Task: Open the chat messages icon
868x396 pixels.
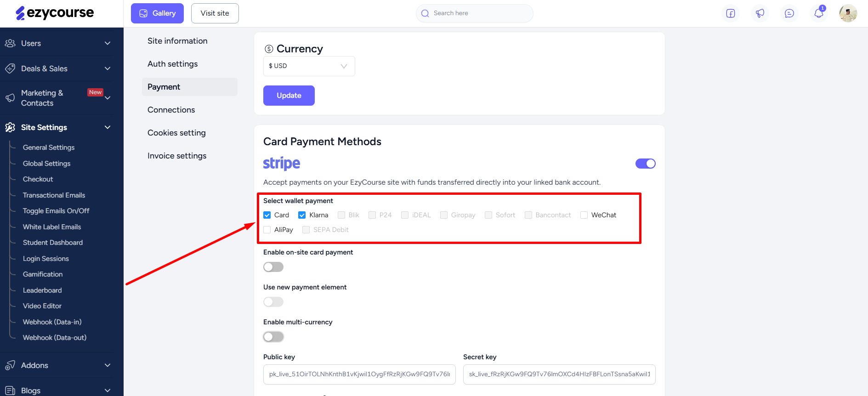Action: 789,13
